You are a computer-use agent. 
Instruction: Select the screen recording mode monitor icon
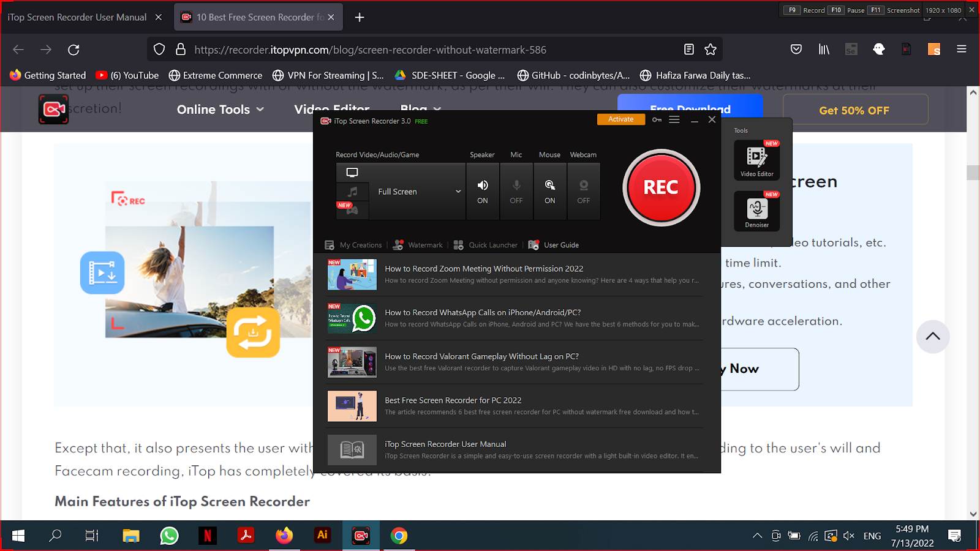click(x=352, y=173)
